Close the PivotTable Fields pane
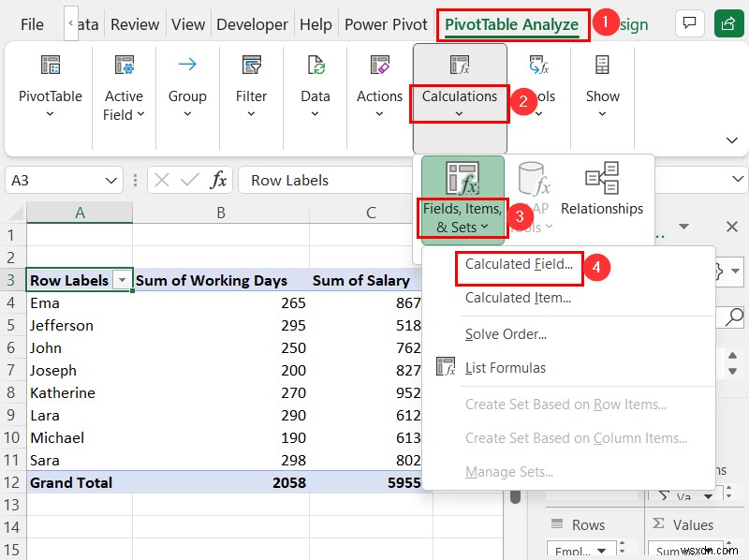The height and width of the screenshot is (560, 749). [733, 227]
